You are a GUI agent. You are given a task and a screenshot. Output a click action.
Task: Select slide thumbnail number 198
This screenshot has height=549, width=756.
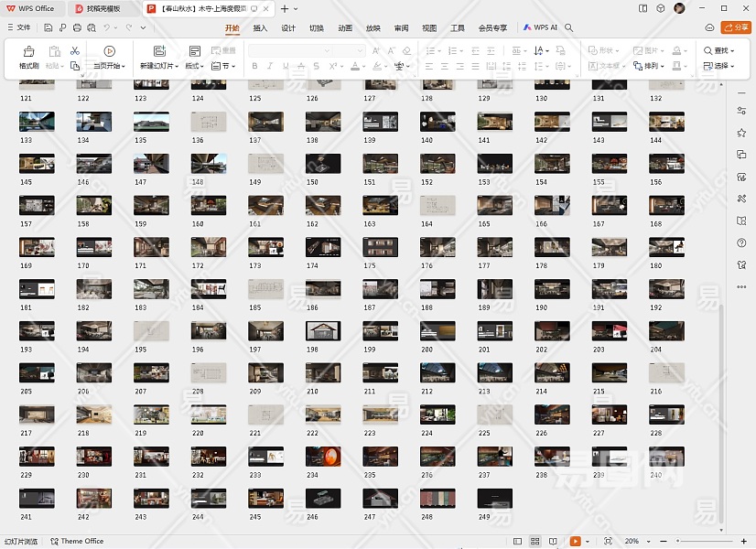(323, 330)
